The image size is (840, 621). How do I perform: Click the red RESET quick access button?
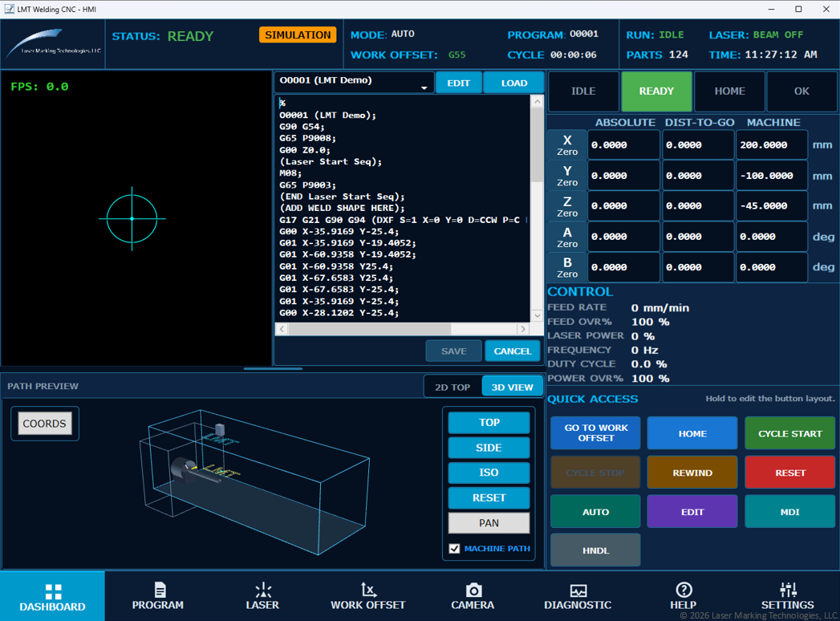point(789,472)
